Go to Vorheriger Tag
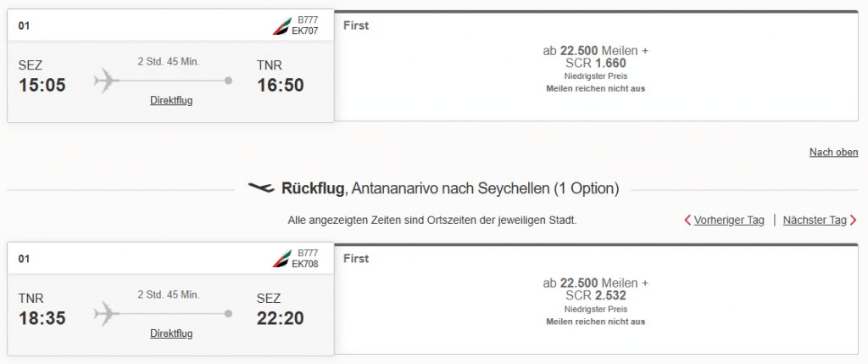Image resolution: width=868 pixels, height=364 pixels. pyautogui.click(x=729, y=220)
